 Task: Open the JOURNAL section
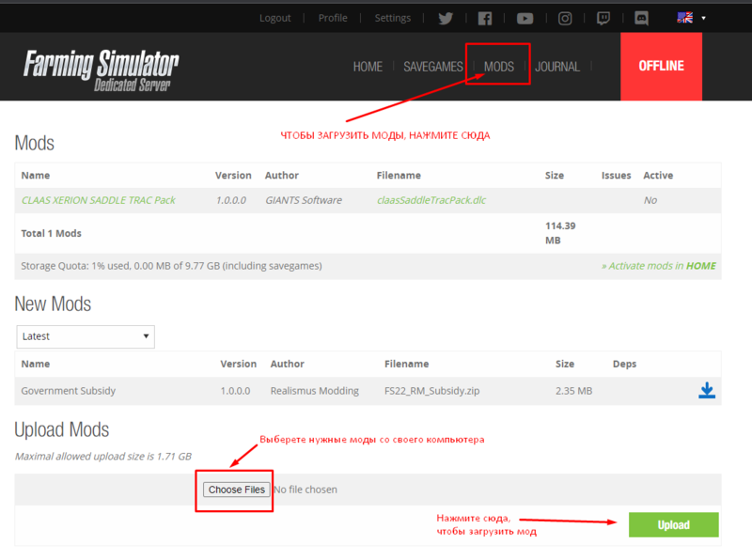[557, 67]
